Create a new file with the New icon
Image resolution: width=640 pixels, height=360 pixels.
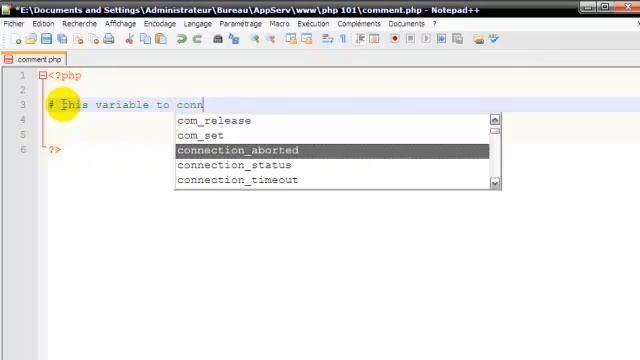tap(16, 39)
